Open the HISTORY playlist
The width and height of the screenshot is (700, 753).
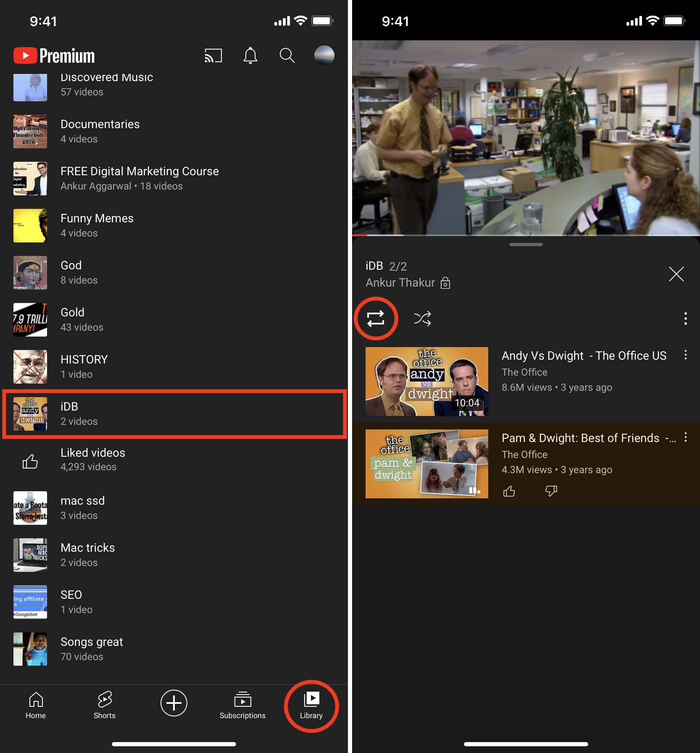click(x=174, y=367)
